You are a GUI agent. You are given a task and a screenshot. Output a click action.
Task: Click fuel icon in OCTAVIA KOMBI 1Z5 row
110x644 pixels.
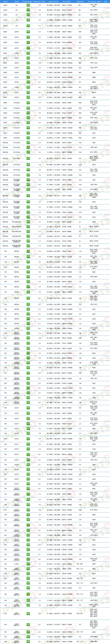point(28,196)
